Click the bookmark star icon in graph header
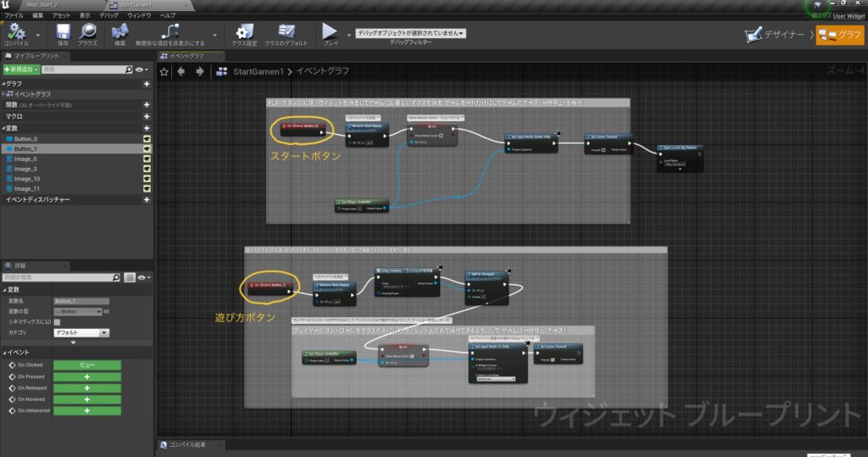 [164, 72]
